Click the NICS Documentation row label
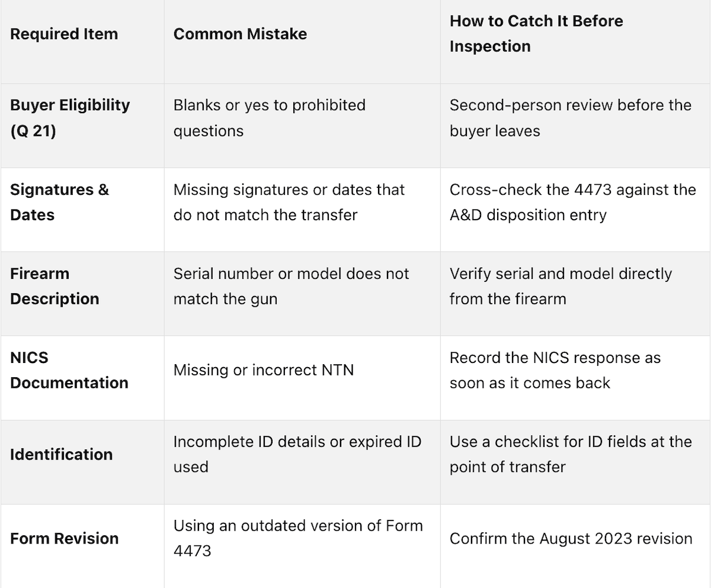The image size is (711, 588). pyautogui.click(x=69, y=370)
